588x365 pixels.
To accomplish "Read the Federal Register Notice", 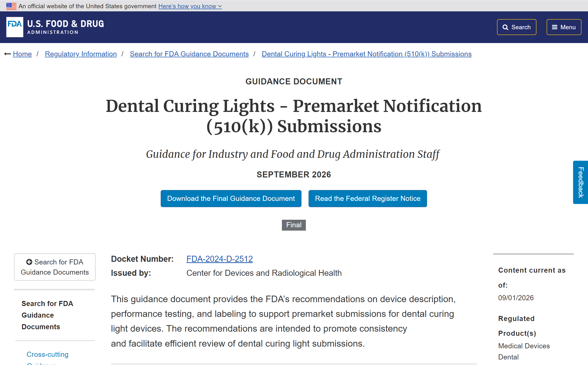I will (368, 198).
